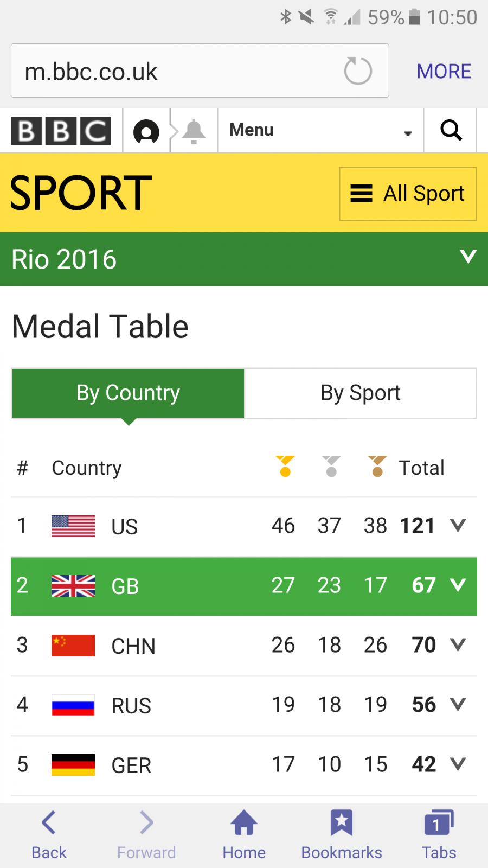Open the All Sport button
This screenshot has width=488, height=868.
pyautogui.click(x=408, y=194)
